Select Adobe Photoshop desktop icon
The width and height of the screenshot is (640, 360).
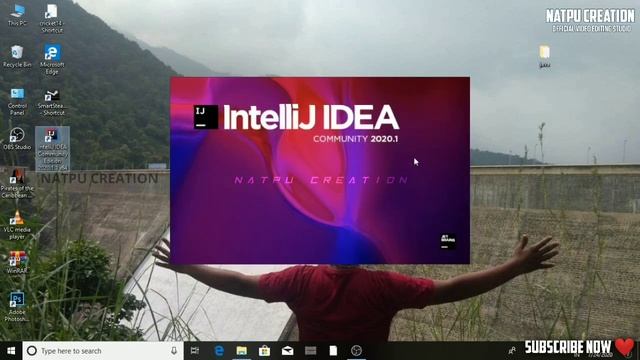point(17,307)
